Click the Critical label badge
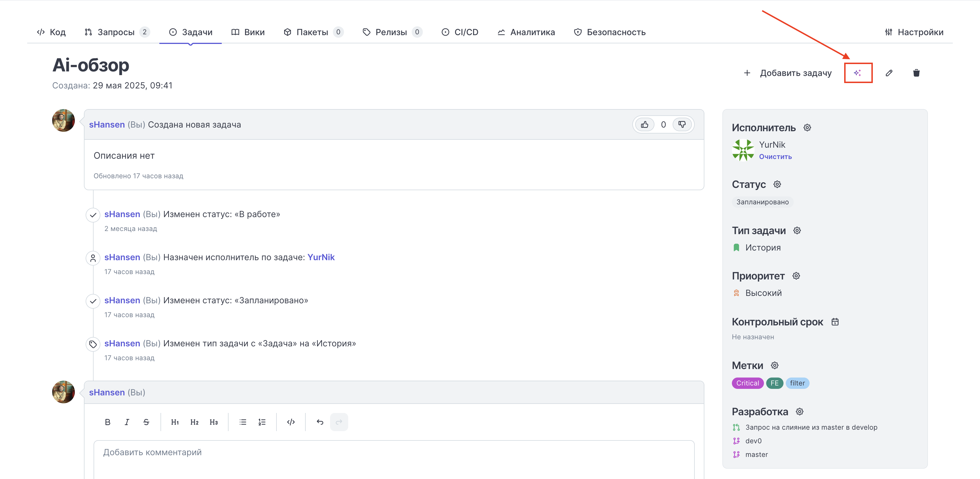980x479 pixels. click(x=747, y=383)
